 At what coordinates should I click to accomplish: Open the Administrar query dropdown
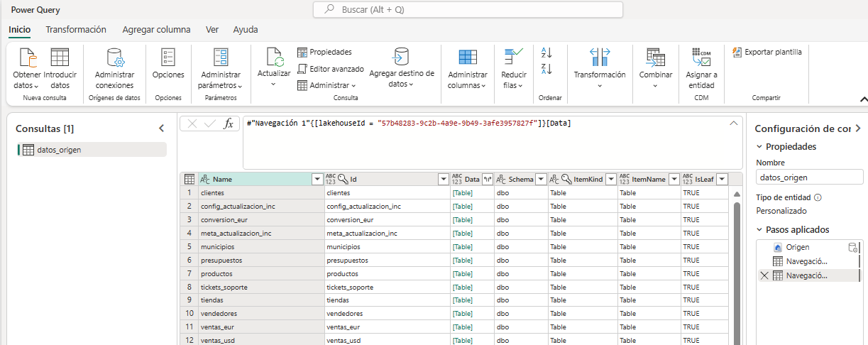click(x=326, y=85)
